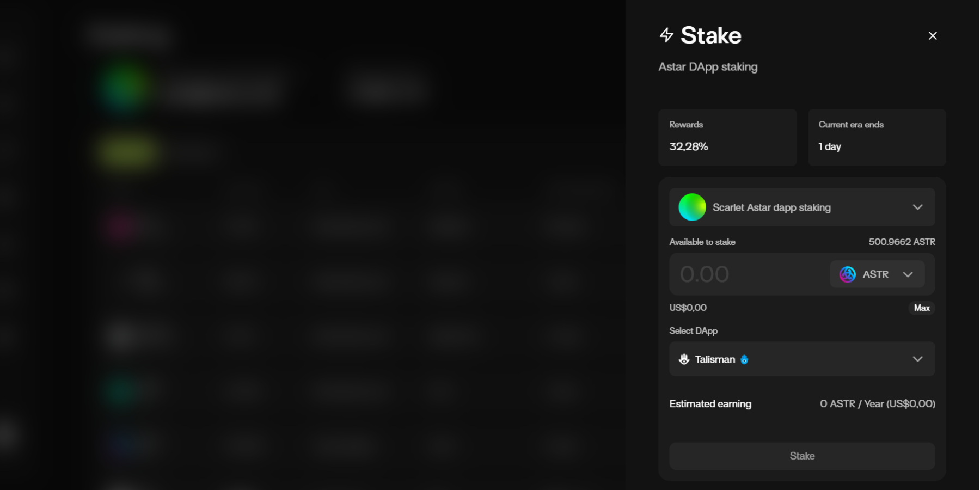Click the Estimated earning yearly value
The height and width of the screenshot is (490, 980).
click(877, 404)
